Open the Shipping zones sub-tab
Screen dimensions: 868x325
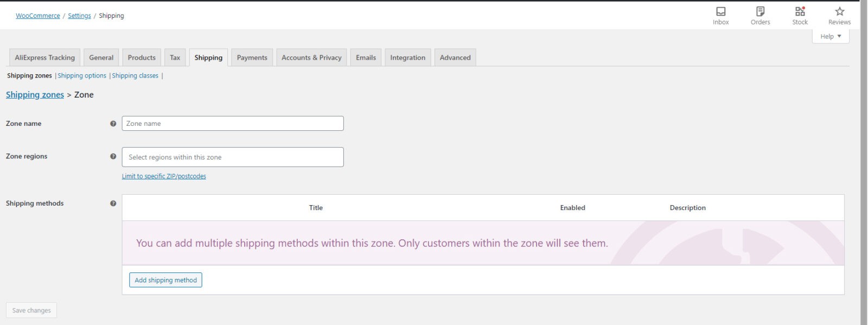[29, 75]
